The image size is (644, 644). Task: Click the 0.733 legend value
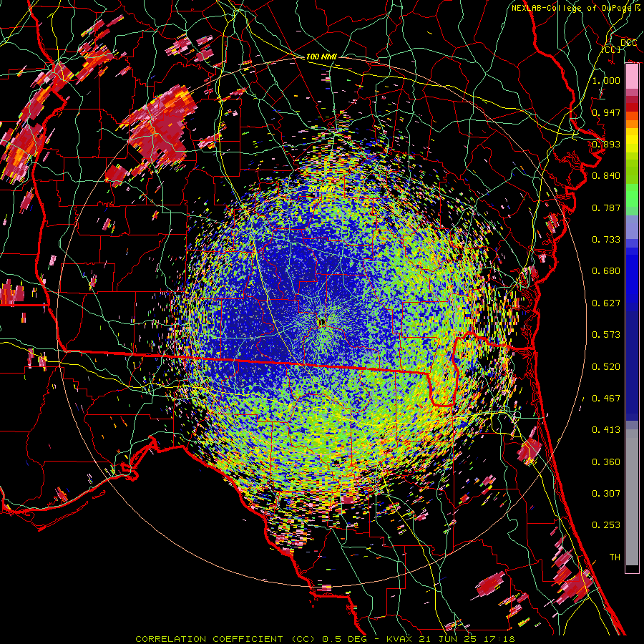[x=606, y=240]
